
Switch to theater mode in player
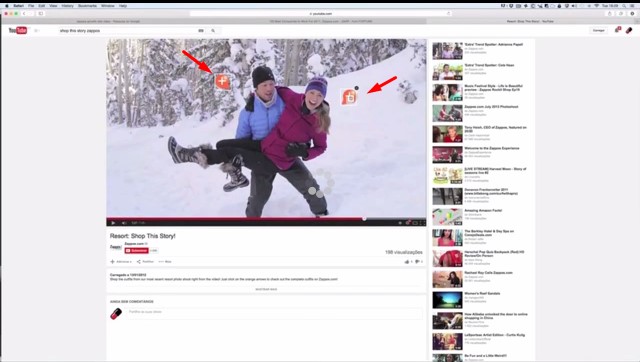tap(415, 223)
